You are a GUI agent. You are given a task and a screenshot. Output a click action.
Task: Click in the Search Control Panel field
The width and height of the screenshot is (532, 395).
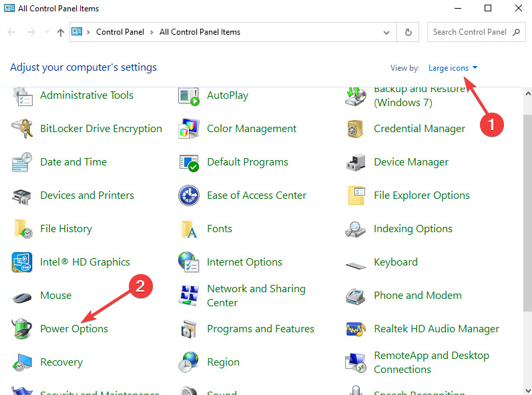[x=469, y=32]
